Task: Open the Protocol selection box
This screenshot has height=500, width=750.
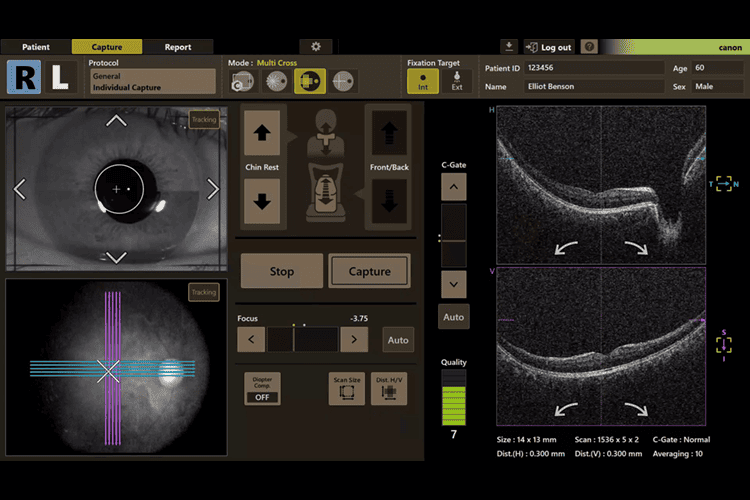Action: pyautogui.click(x=152, y=81)
